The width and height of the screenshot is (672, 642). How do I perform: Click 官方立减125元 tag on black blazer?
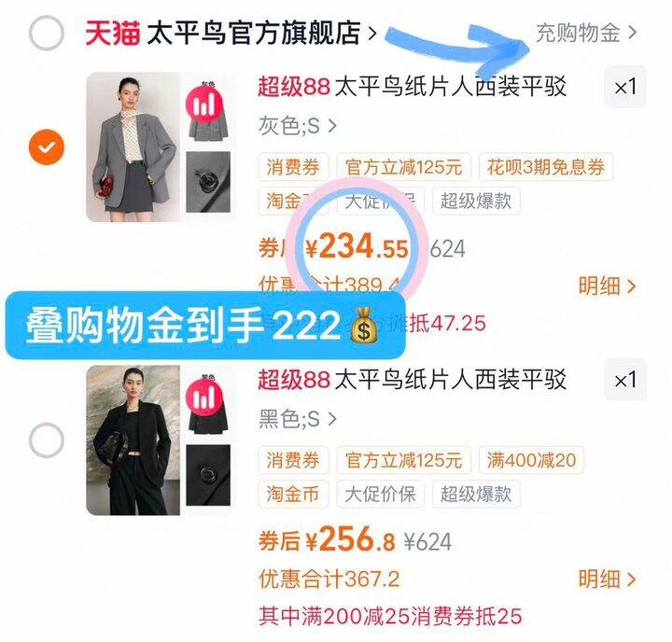pos(404,460)
